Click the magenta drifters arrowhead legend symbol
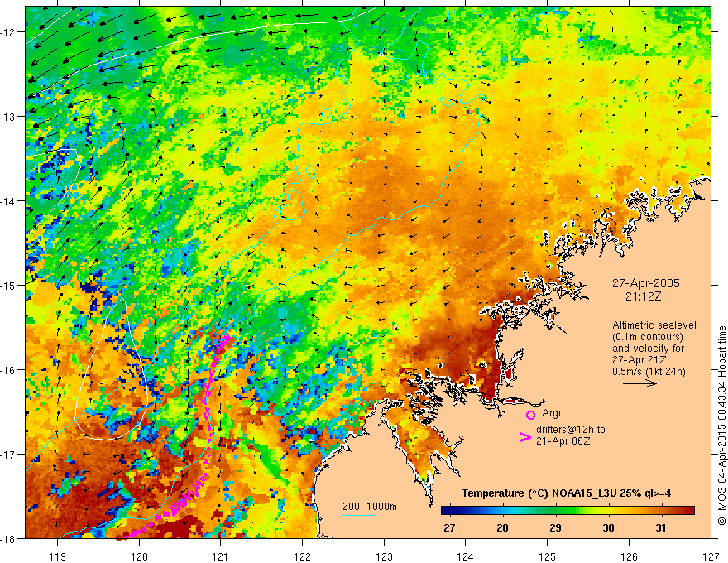This screenshot has height=563, width=728. (x=525, y=437)
